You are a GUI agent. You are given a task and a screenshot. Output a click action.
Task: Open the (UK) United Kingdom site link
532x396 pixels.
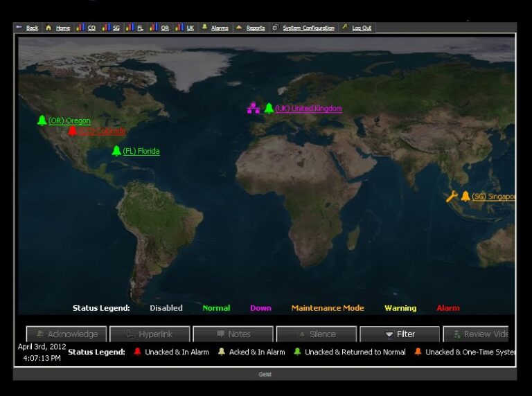(x=308, y=109)
